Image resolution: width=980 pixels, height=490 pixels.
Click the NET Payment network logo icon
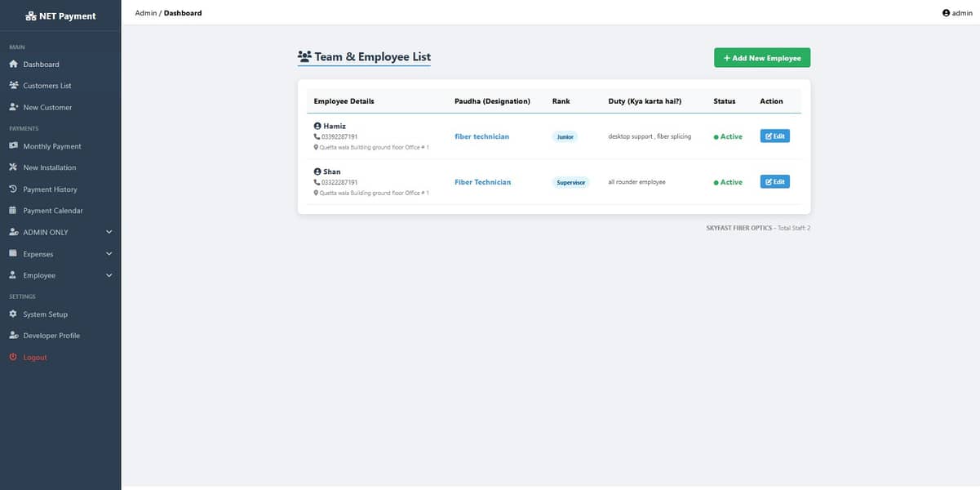[31, 16]
